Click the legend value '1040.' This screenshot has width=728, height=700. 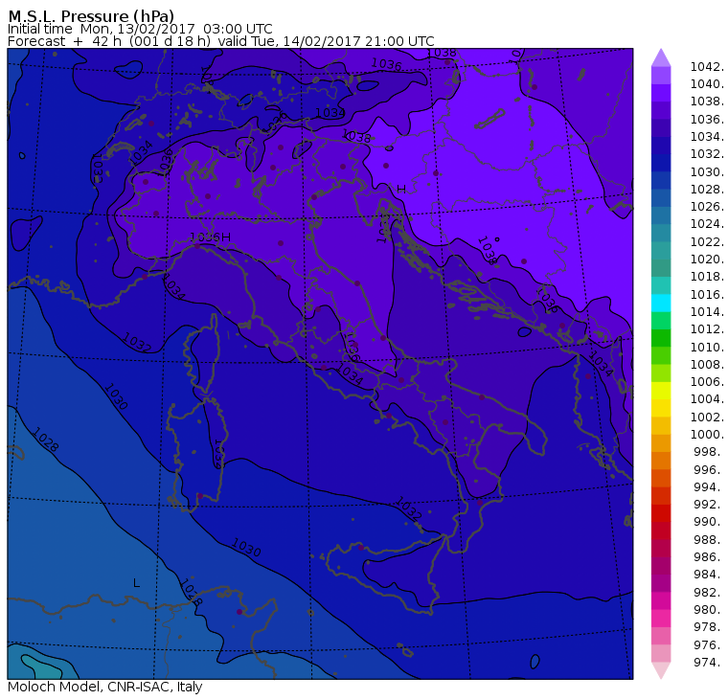[707, 84]
